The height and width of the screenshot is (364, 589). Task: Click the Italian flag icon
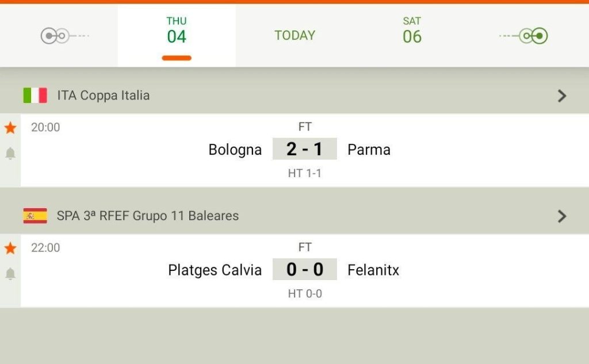click(x=35, y=95)
